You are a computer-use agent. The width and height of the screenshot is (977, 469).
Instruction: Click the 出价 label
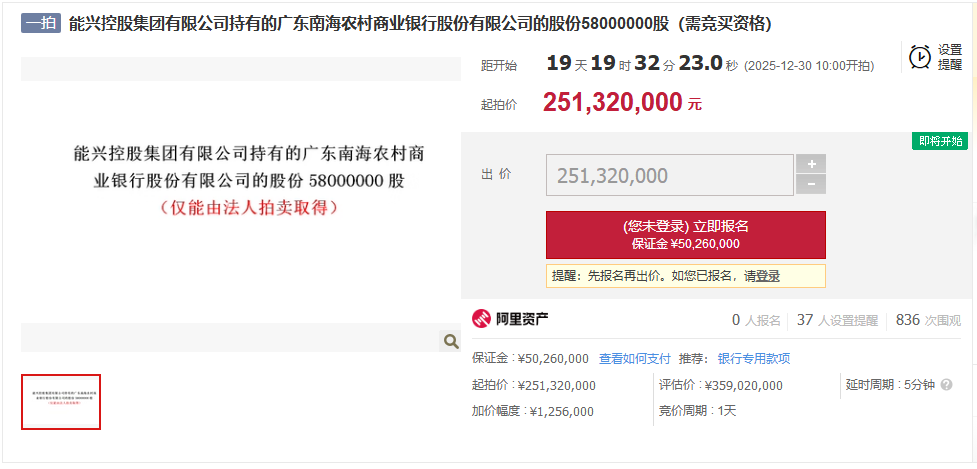click(x=497, y=174)
